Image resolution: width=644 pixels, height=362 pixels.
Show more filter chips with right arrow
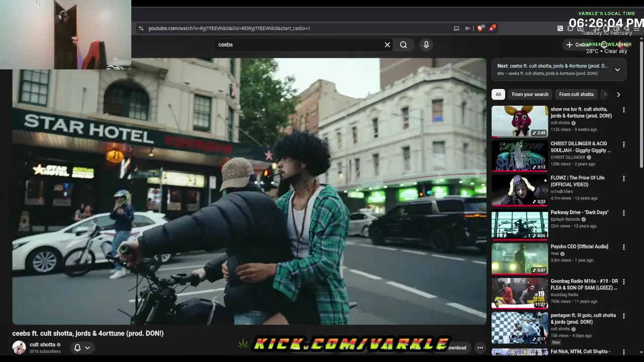coord(618,95)
